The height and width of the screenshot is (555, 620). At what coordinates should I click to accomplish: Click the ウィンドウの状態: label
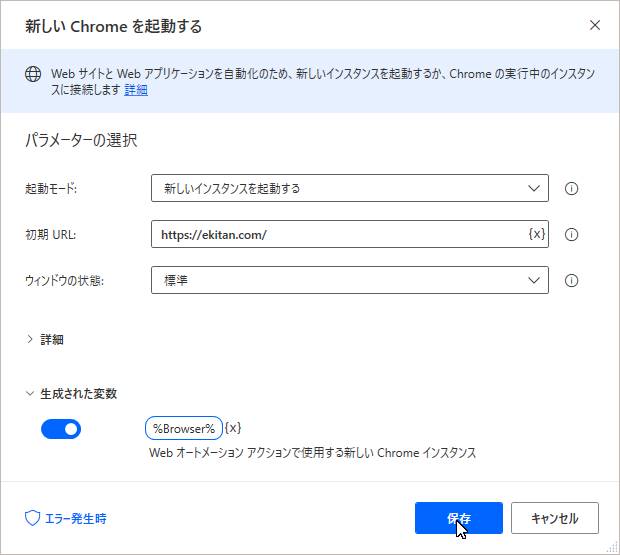pyautogui.click(x=64, y=281)
